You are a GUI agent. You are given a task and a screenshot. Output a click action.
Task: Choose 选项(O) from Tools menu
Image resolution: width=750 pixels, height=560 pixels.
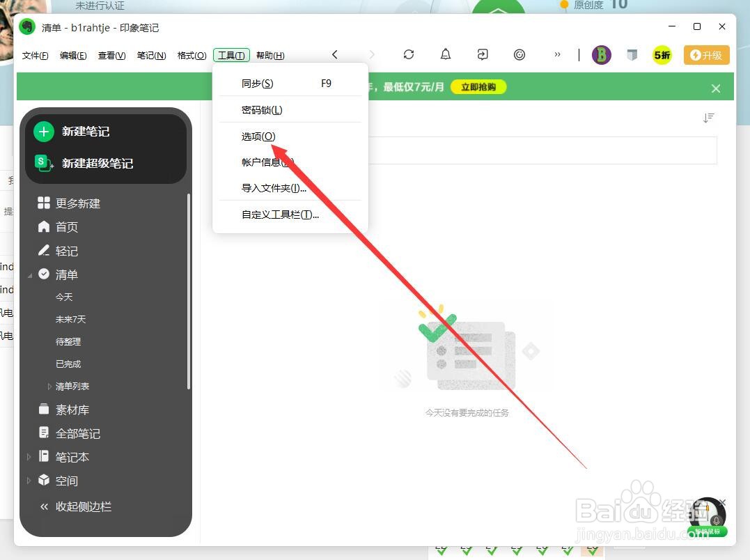[x=290, y=137]
